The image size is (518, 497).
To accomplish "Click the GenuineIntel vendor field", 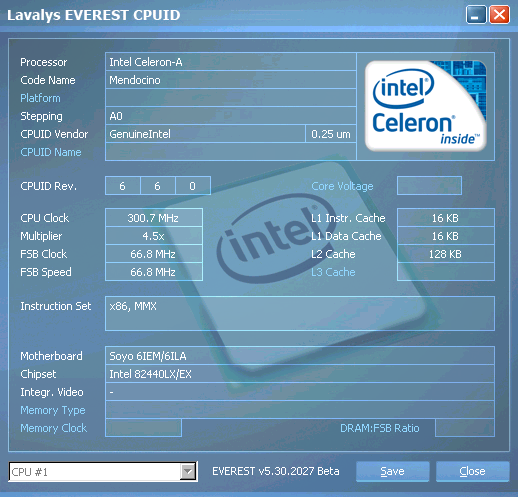I will (205, 134).
